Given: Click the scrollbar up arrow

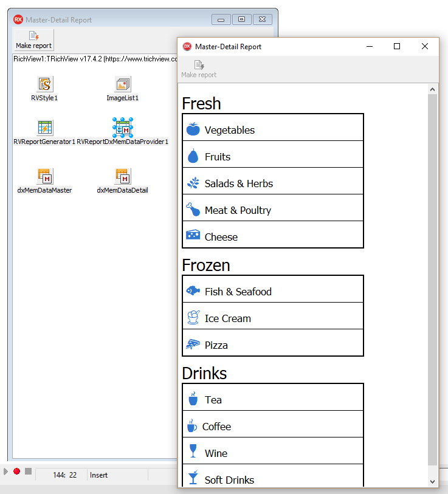Looking at the screenshot, I should click(433, 89).
